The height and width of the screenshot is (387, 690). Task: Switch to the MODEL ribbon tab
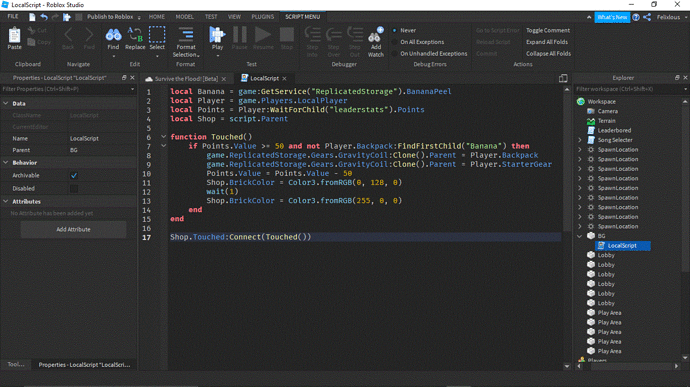click(x=184, y=17)
